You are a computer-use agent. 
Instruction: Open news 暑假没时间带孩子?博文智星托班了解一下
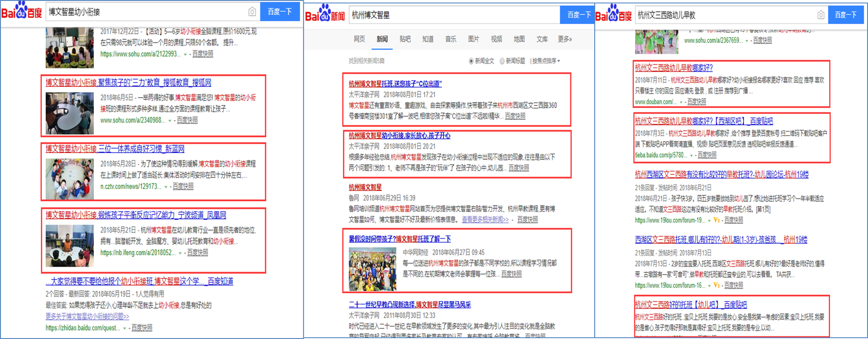coord(400,239)
